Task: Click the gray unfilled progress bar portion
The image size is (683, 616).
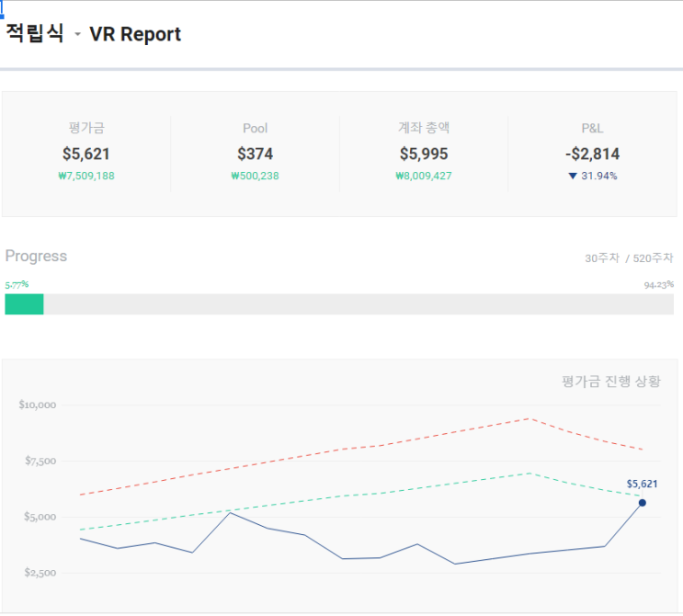Action: point(359,304)
